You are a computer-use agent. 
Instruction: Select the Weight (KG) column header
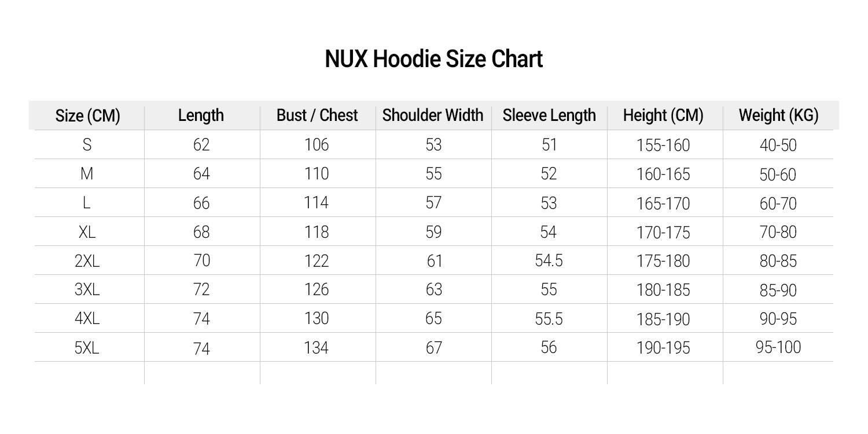point(779,116)
